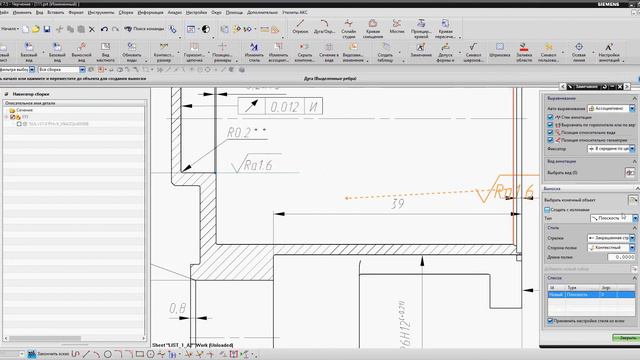Select the Заливка области tool
This screenshot has width=640, height=360.
point(524,52)
